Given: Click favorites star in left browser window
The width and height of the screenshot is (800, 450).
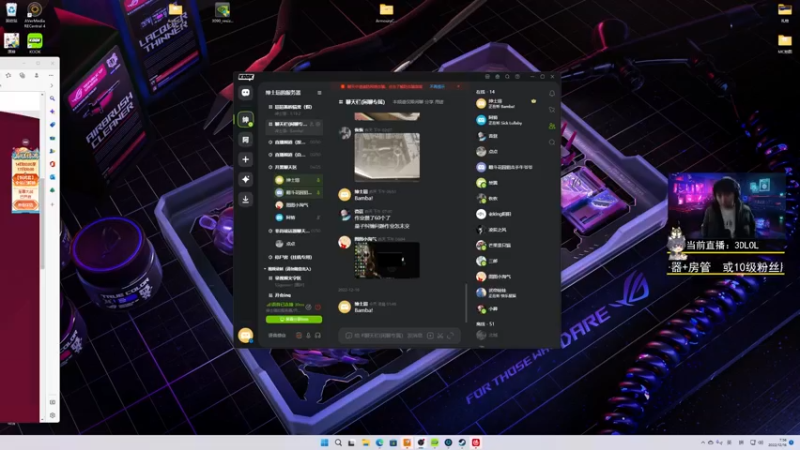Looking at the screenshot, I should click(9, 76).
